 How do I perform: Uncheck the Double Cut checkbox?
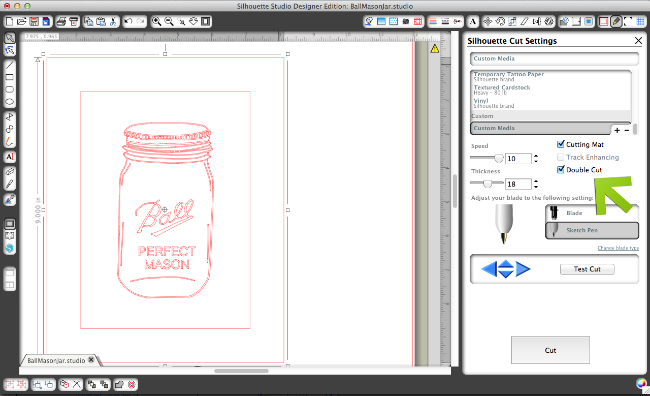click(x=560, y=170)
